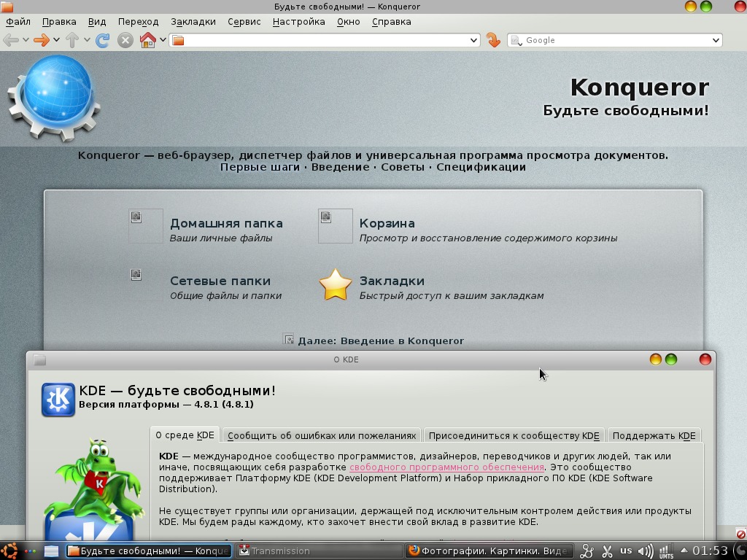This screenshot has height=560, width=747.
Task: Click the Home folder placeholder icon
Action: coord(146,226)
